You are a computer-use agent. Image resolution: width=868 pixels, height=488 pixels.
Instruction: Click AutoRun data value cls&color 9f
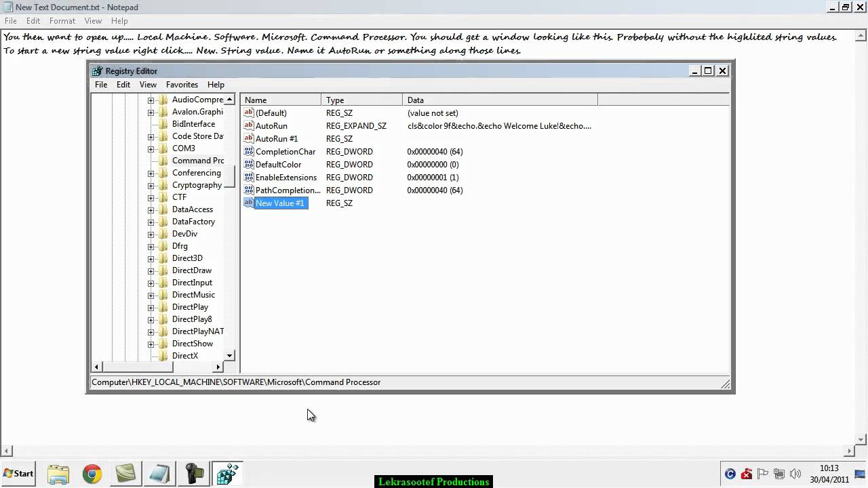[x=499, y=125]
